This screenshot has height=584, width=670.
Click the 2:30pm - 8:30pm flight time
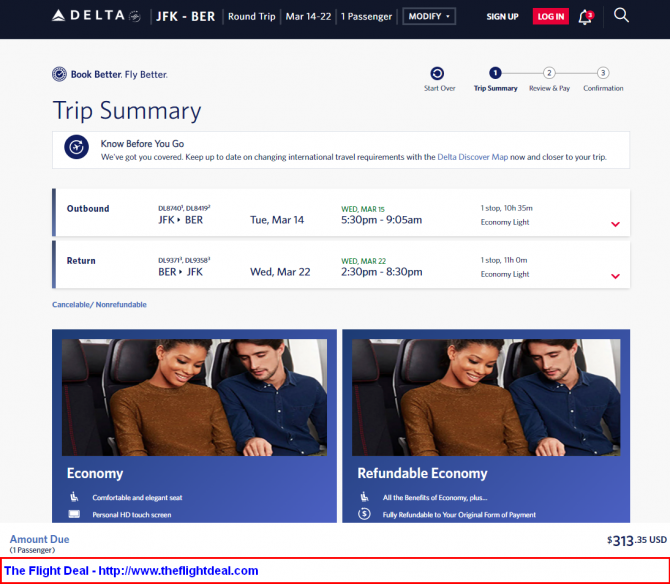[x=382, y=272]
